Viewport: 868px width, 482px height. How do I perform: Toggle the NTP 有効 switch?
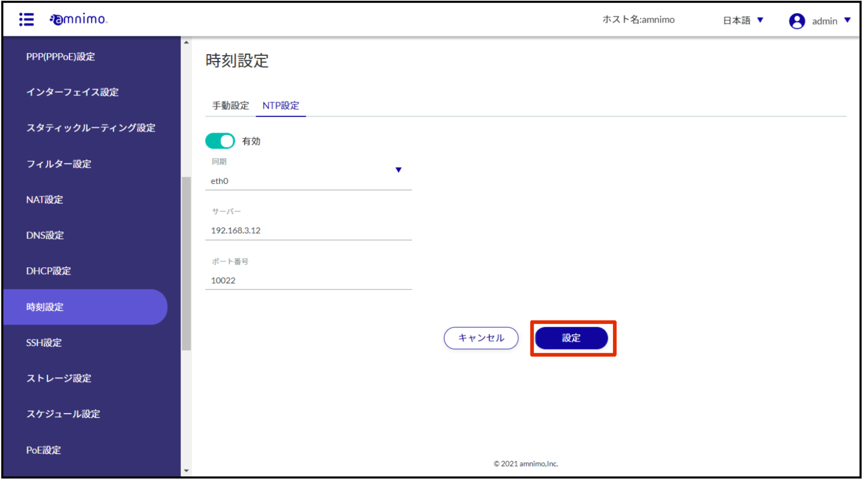coord(221,142)
